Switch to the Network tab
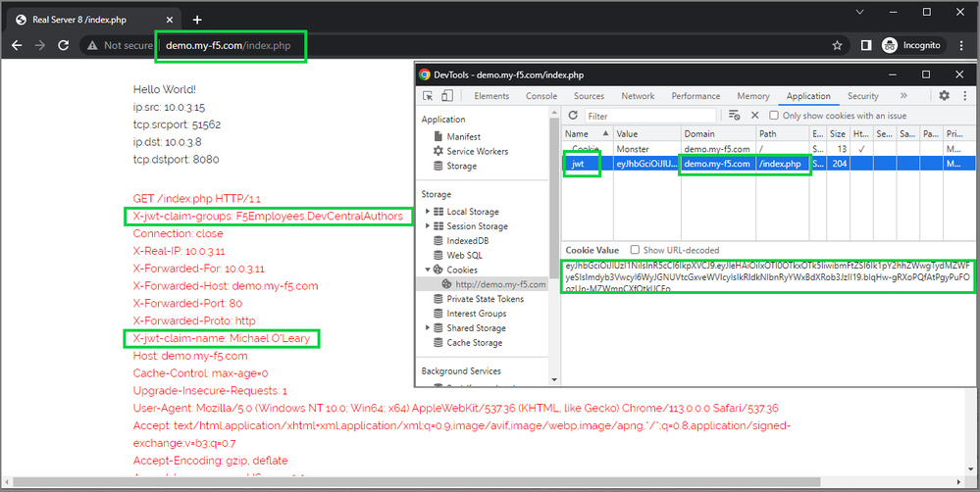Screen dimensions: 980x492 click(x=638, y=96)
